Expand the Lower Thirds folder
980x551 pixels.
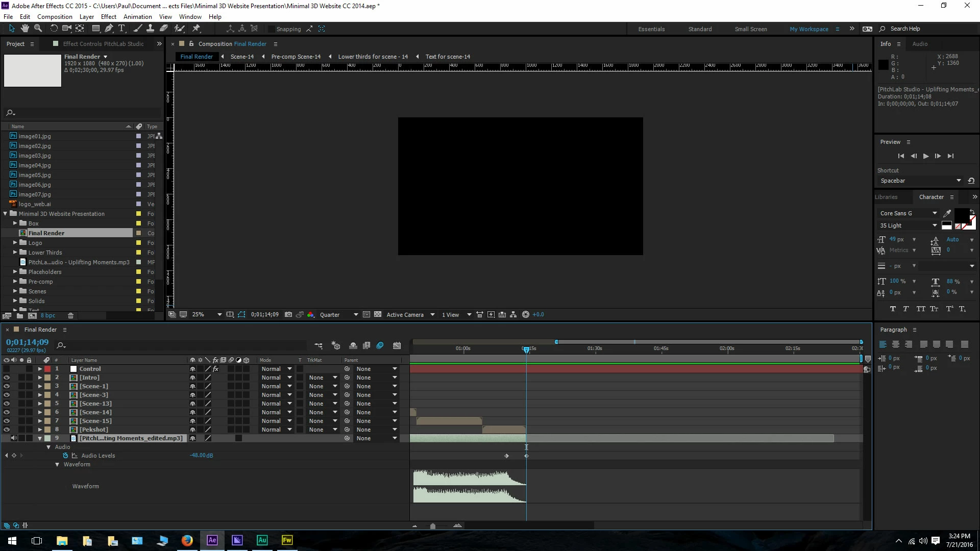(x=15, y=253)
